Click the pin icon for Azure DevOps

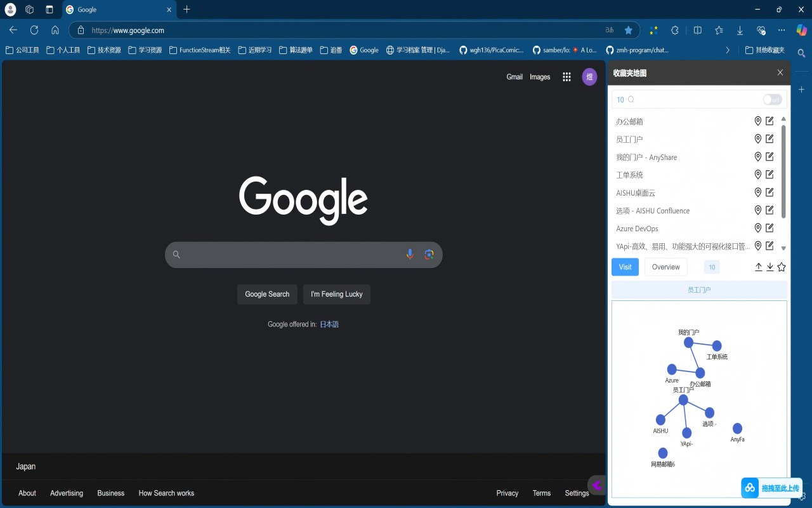[x=757, y=227]
